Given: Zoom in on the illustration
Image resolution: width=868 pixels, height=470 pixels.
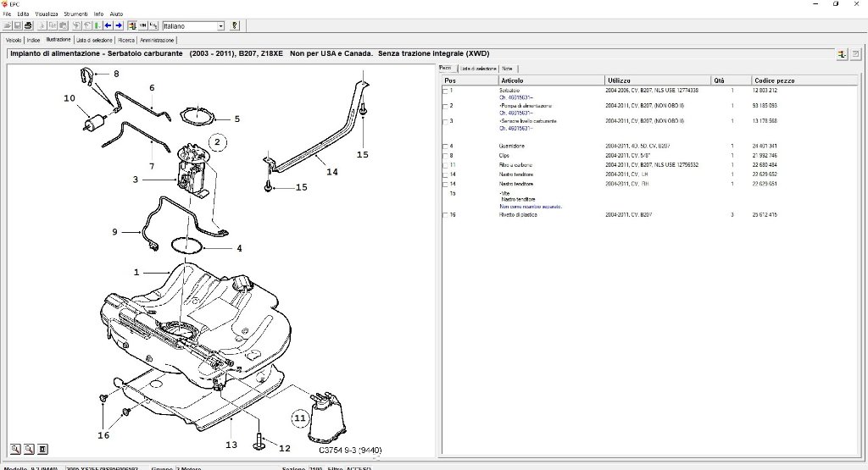Looking at the screenshot, I should [x=15, y=449].
